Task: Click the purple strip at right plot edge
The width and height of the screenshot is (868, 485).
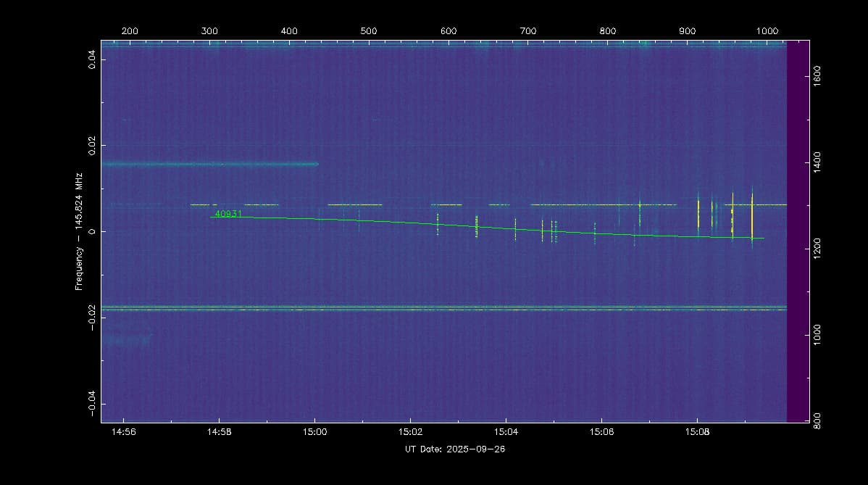Action: (798, 232)
